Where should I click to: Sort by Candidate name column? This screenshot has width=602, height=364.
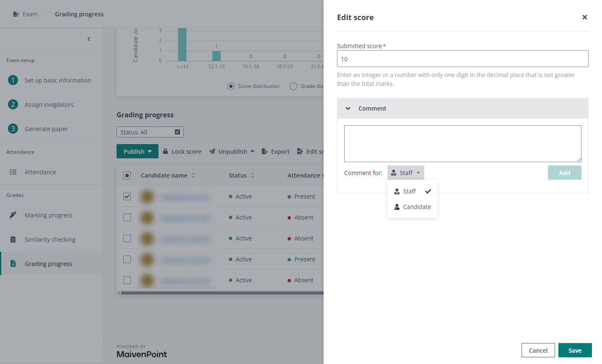click(193, 175)
